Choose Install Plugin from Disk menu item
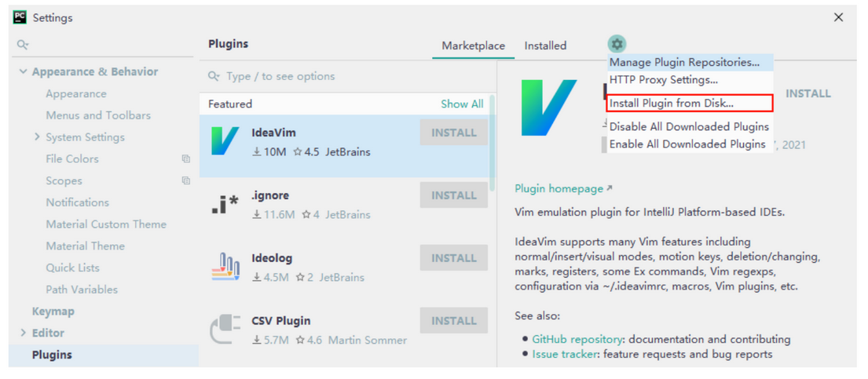This screenshot has height=379, width=868. tap(672, 103)
